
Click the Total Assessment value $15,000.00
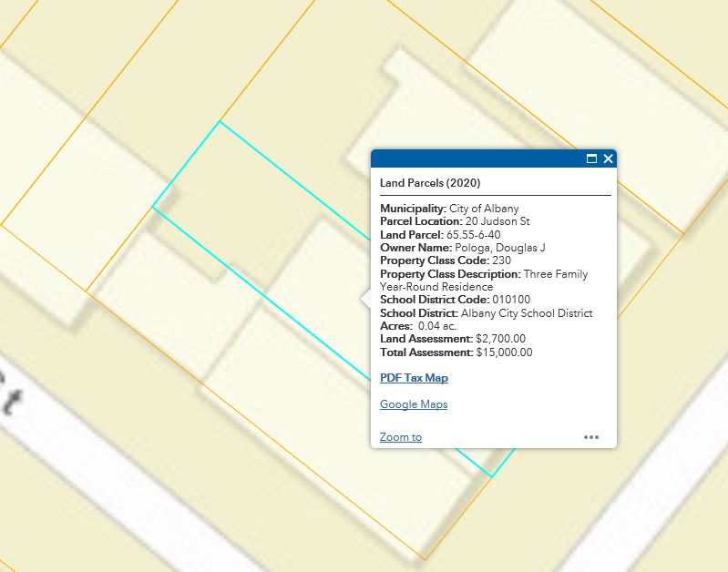504,352
